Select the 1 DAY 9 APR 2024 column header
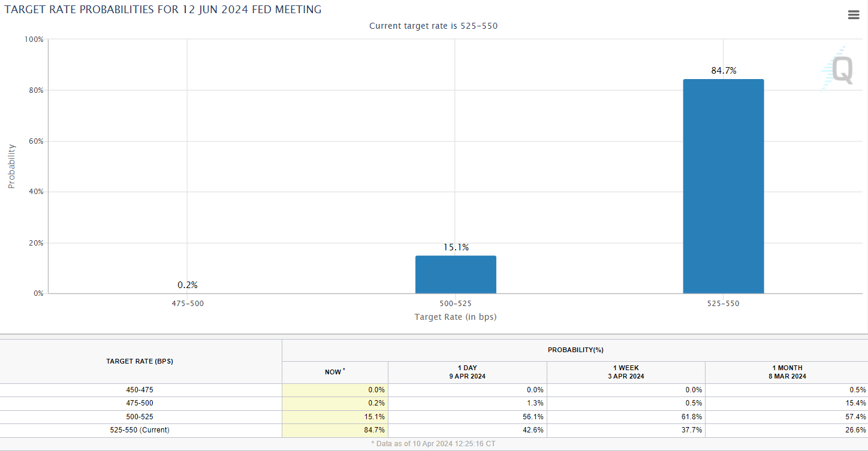The height and width of the screenshot is (451, 868). pyautogui.click(x=467, y=372)
